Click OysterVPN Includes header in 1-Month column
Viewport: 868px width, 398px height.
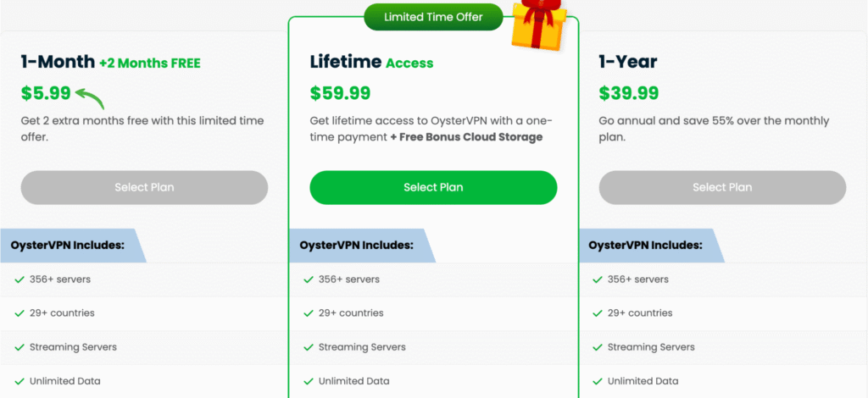click(x=68, y=246)
